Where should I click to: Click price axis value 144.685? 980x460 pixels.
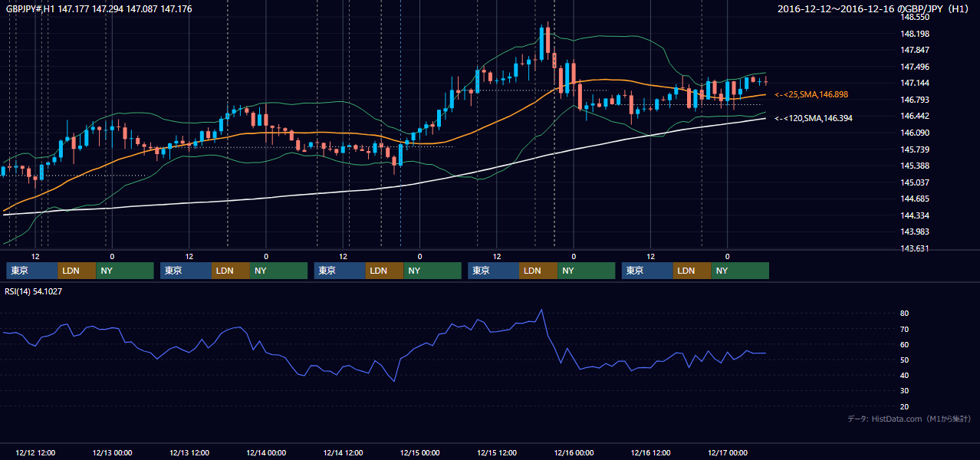[914, 199]
